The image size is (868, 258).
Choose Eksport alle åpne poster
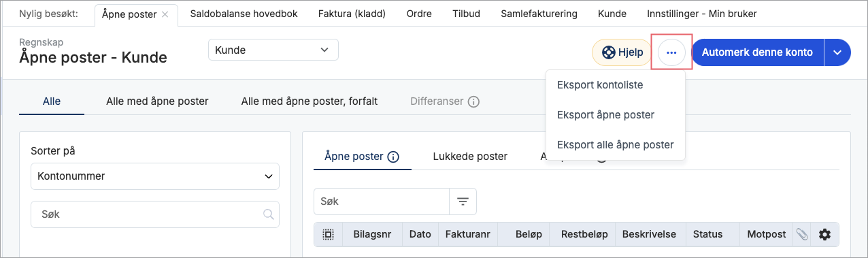click(616, 145)
